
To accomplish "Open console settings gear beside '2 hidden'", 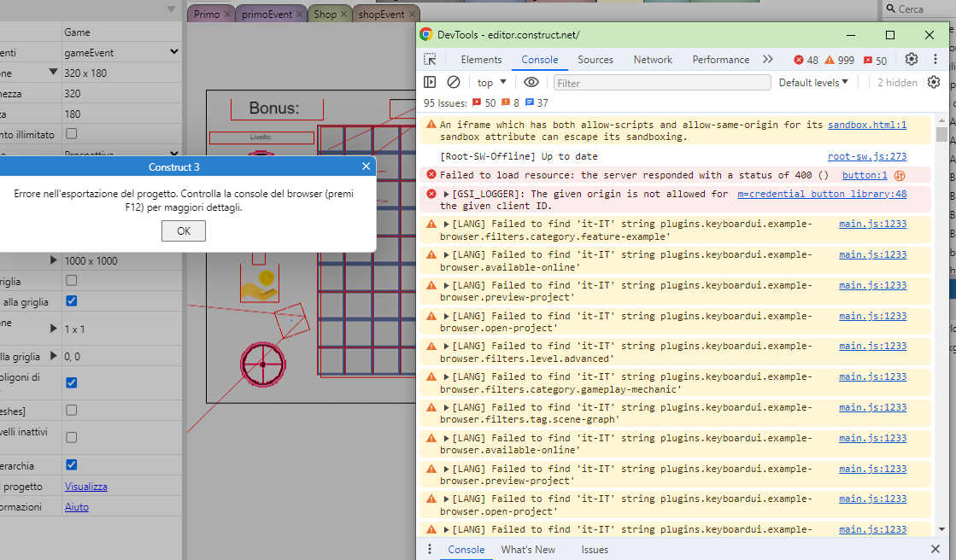I will click(934, 82).
